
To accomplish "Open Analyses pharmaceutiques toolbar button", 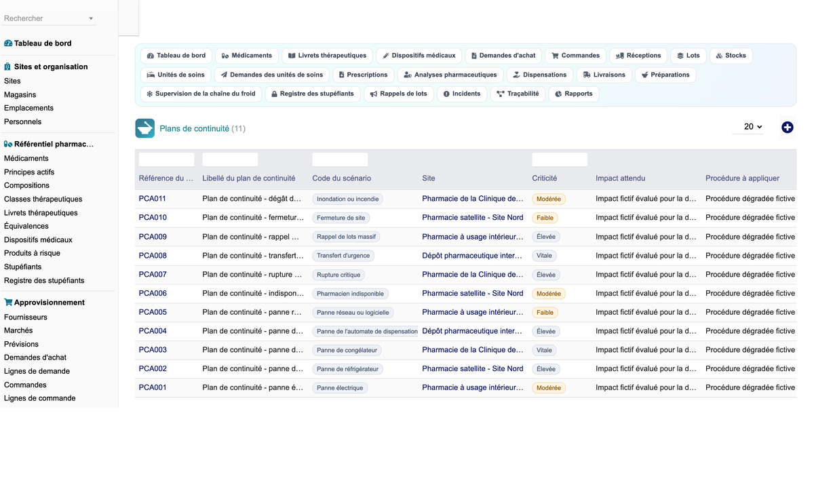I will 450,75.
